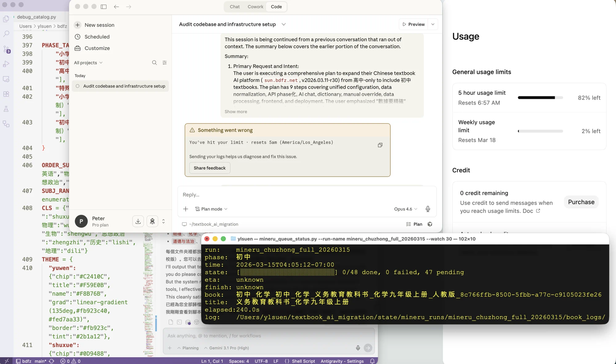Select the Run and Debug icon

click(x=6, y=64)
